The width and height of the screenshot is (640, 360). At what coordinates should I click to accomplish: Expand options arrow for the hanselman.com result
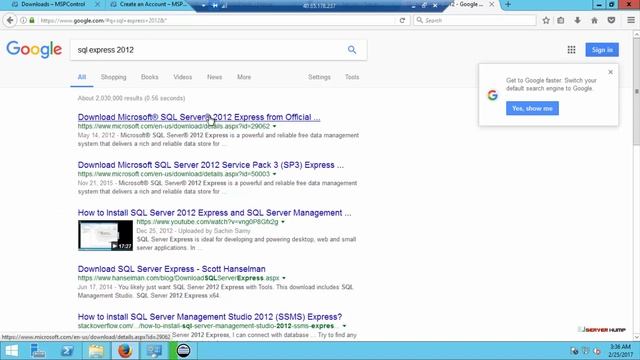click(x=284, y=278)
